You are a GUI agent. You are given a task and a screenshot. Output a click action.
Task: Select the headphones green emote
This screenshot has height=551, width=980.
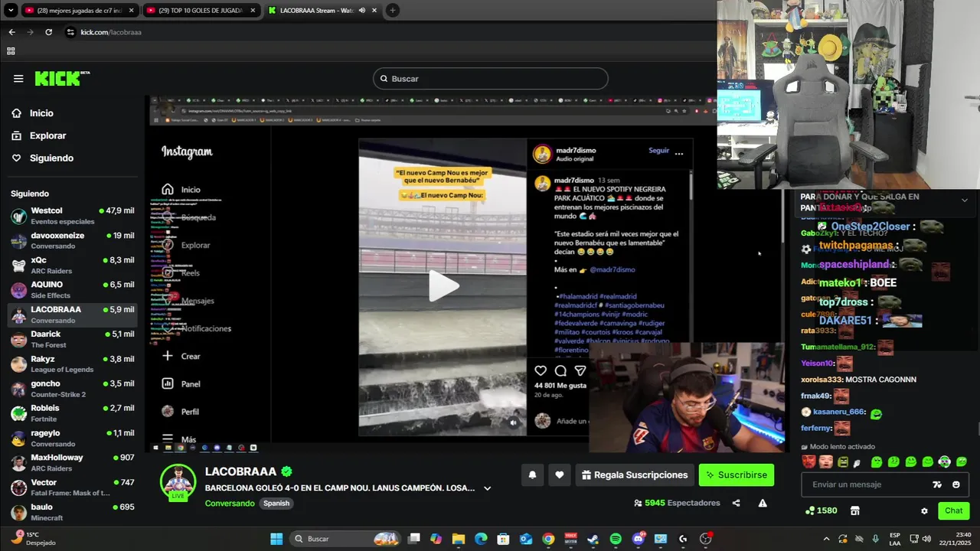tap(945, 462)
